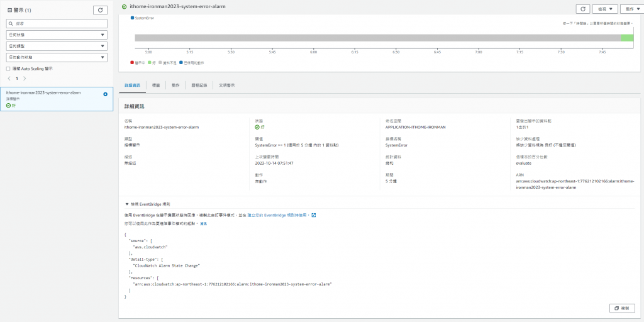Screen dimensions: 644x322
Task: Refresh the alarm list in the left panel
Action: tap(100, 10)
